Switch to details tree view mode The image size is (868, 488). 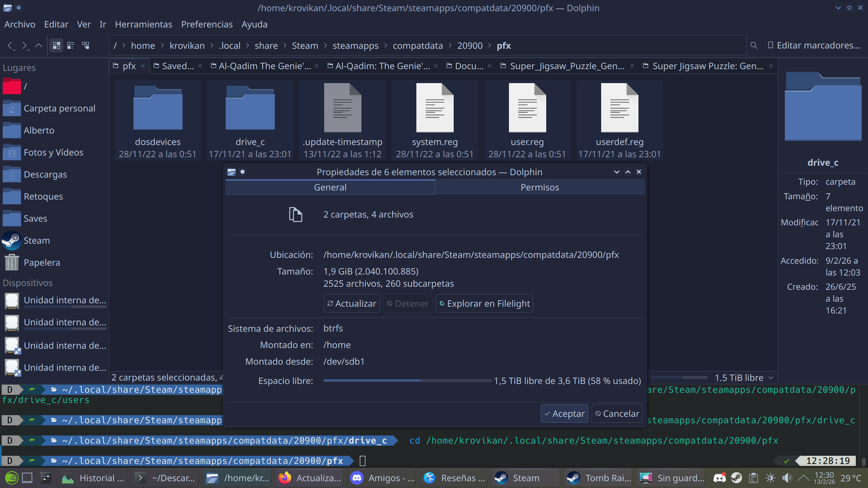(85, 45)
